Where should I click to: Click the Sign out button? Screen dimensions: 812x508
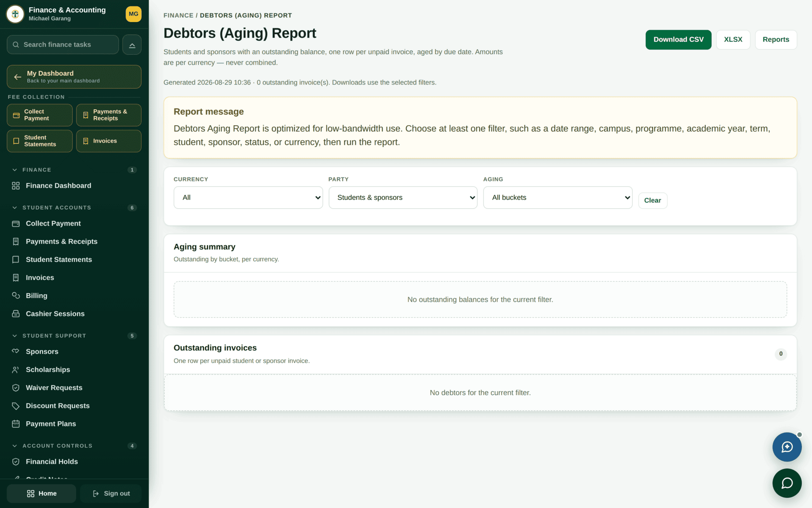tap(111, 494)
